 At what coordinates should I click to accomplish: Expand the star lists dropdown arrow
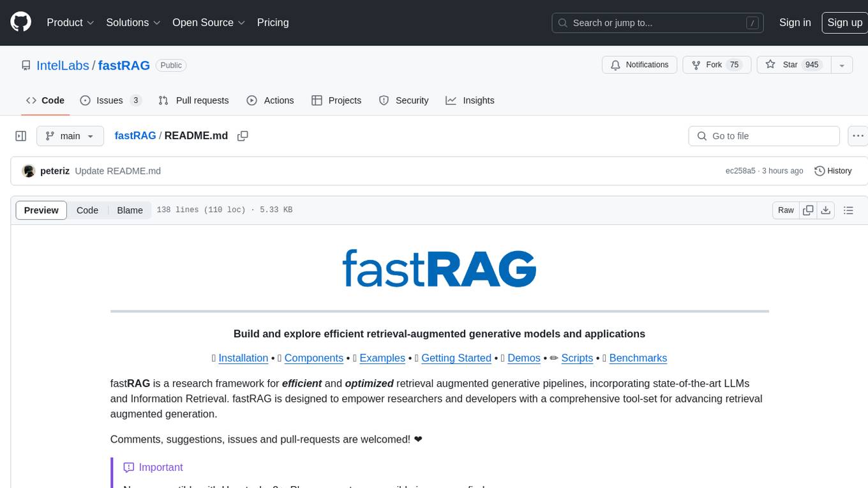coord(842,65)
